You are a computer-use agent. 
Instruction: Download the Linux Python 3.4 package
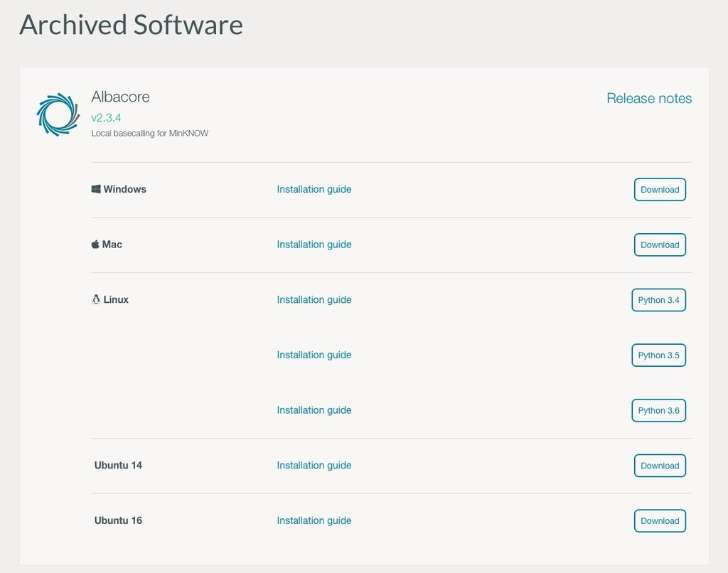point(658,300)
